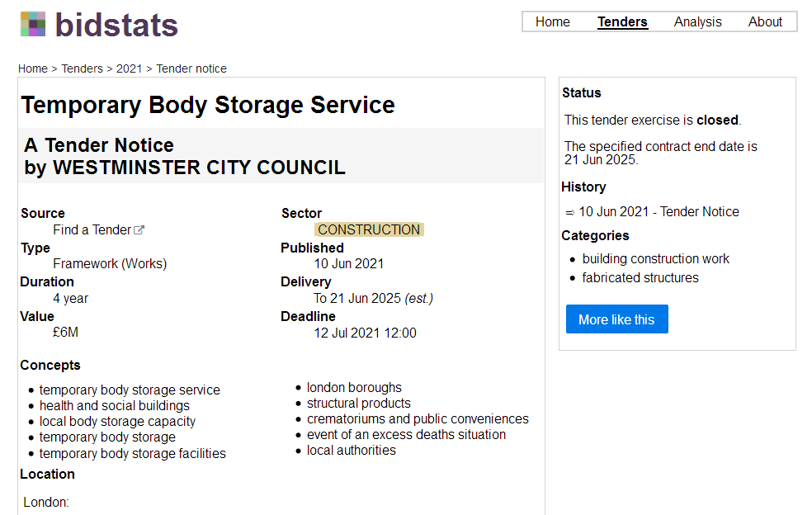Click the Tenders breadcrumb link
Viewport: 812px width, 515px height.
click(82, 69)
